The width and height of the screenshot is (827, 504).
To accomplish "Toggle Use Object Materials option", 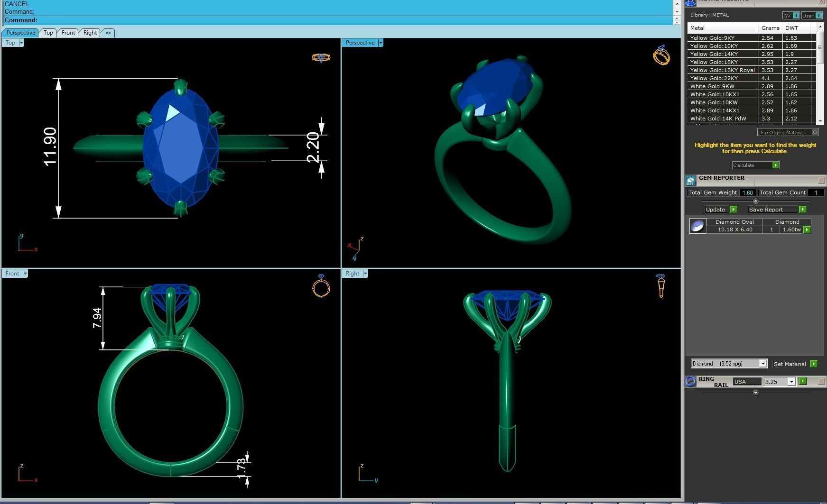I will [x=788, y=132].
